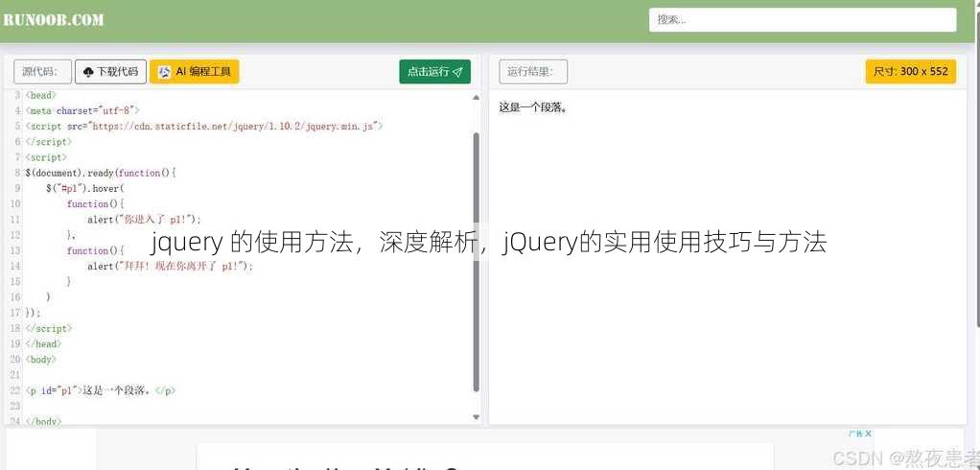Viewport: 980px width, 470px height.
Task: Click the <head> tag on line 3
Action: 40,95
